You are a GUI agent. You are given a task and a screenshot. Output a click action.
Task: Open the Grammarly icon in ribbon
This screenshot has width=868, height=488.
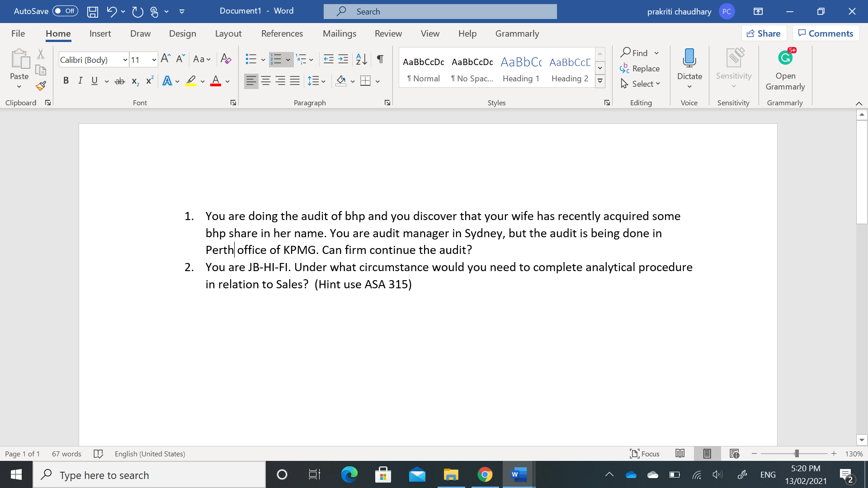click(x=785, y=57)
